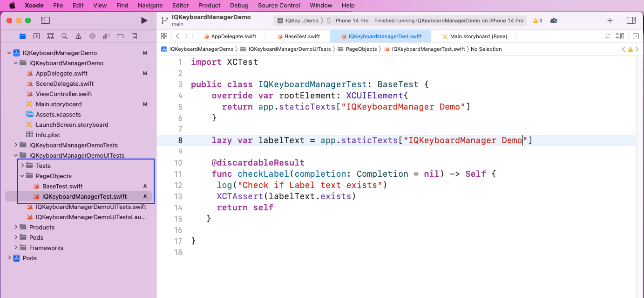This screenshot has width=644, height=298.
Task: Open the Source Control navigator icon
Action: click(36, 36)
